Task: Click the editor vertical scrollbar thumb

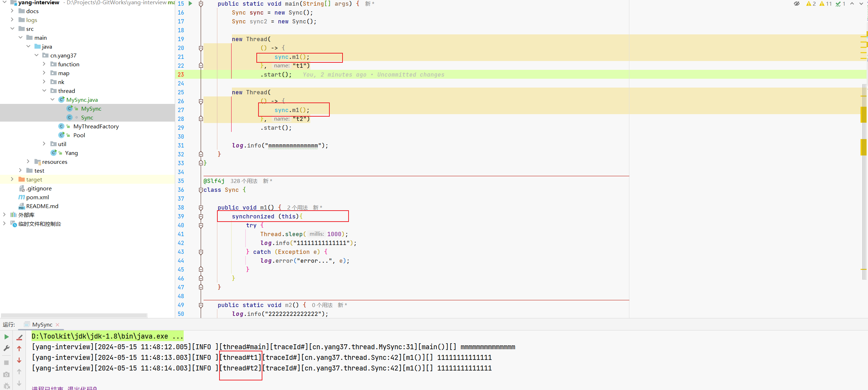Action: click(x=864, y=182)
